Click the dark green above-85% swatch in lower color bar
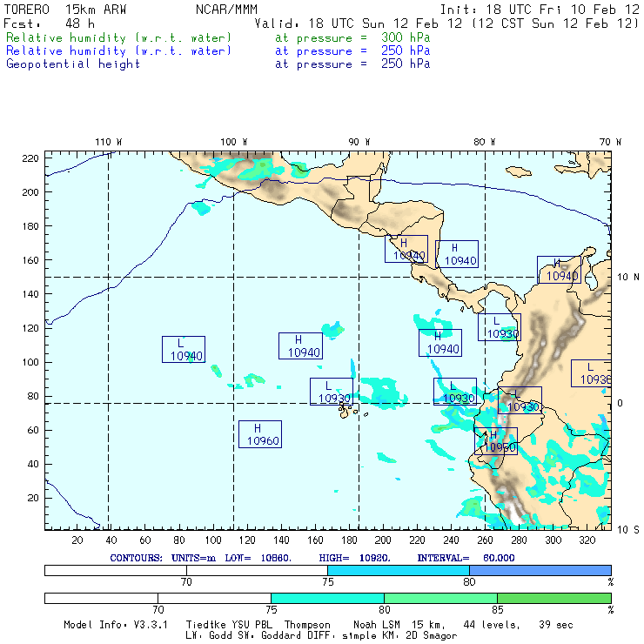The width and height of the screenshot is (644, 644). pos(554,598)
